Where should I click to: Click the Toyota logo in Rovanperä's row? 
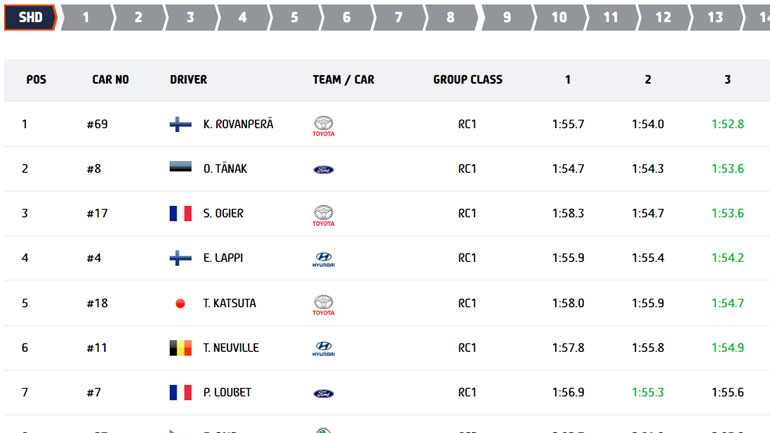coord(323,126)
